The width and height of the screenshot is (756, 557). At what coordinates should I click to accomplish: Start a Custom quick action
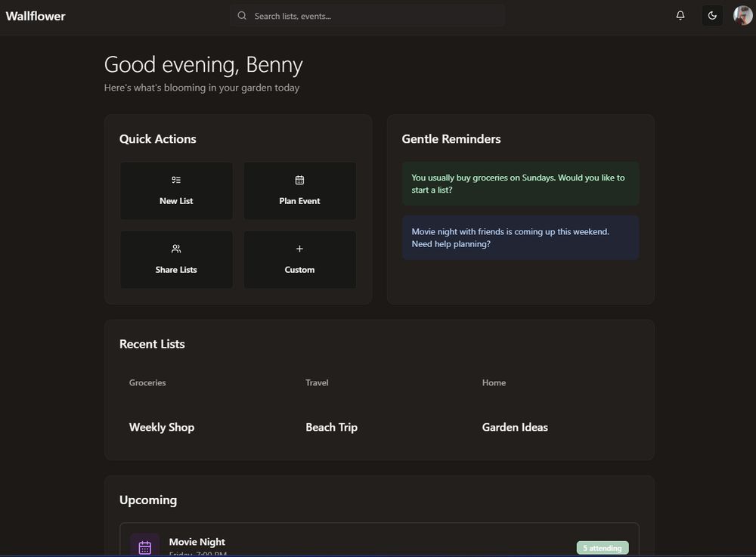pos(300,260)
